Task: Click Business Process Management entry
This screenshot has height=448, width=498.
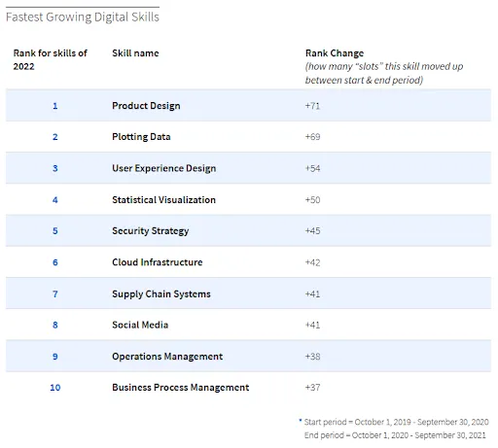Action: [x=181, y=388]
